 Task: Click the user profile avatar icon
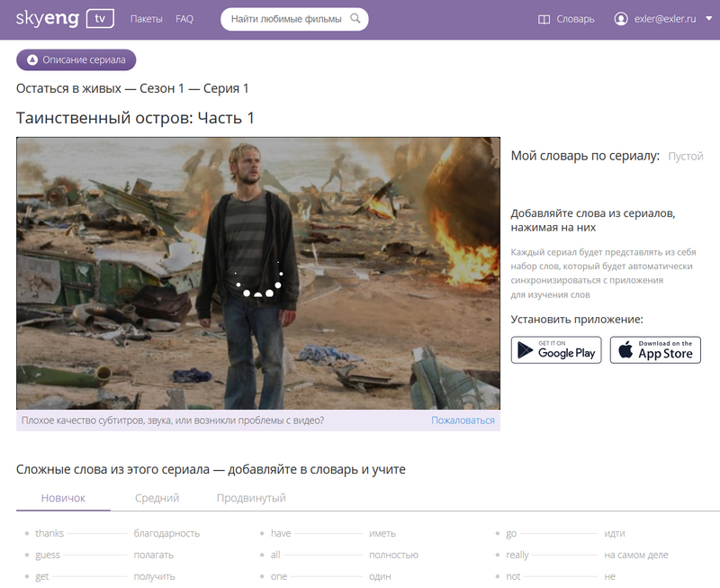621,19
